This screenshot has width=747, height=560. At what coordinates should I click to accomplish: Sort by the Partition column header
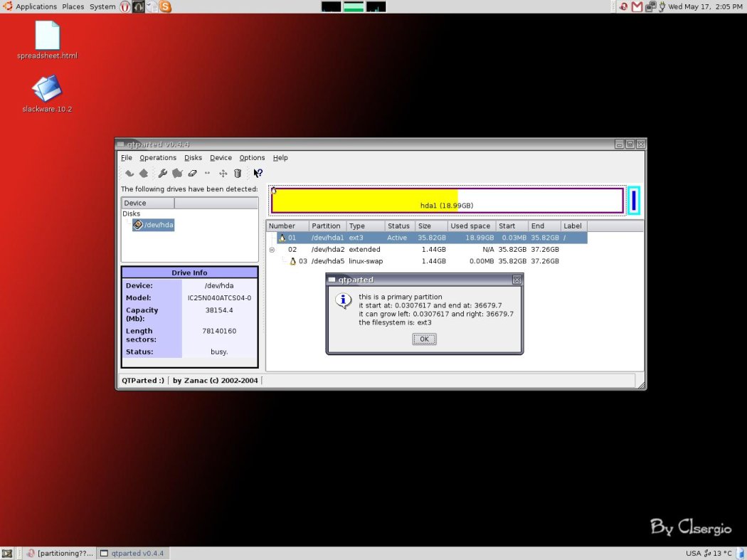(327, 226)
